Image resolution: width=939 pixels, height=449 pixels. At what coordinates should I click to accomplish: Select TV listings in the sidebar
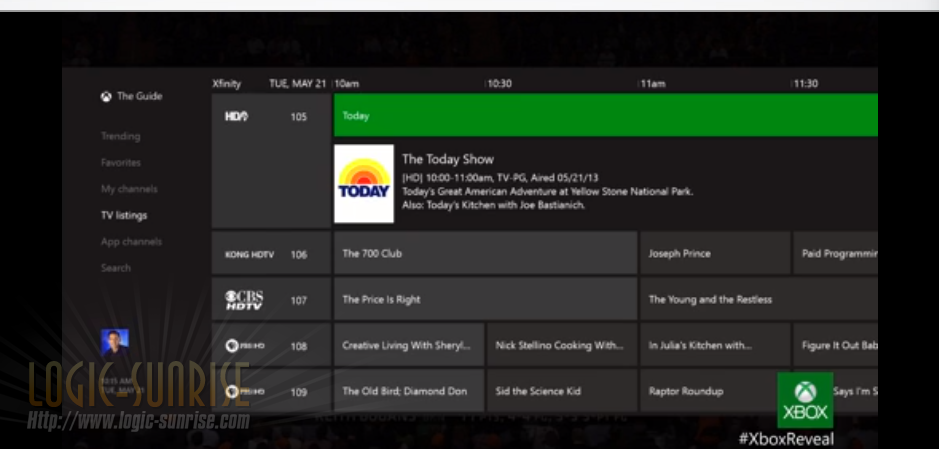pos(124,215)
